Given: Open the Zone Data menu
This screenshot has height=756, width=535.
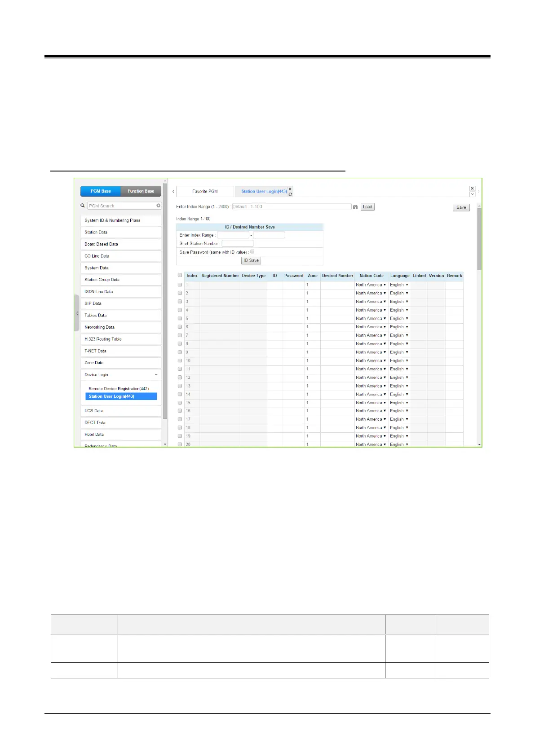Looking at the screenshot, I should pos(121,363).
